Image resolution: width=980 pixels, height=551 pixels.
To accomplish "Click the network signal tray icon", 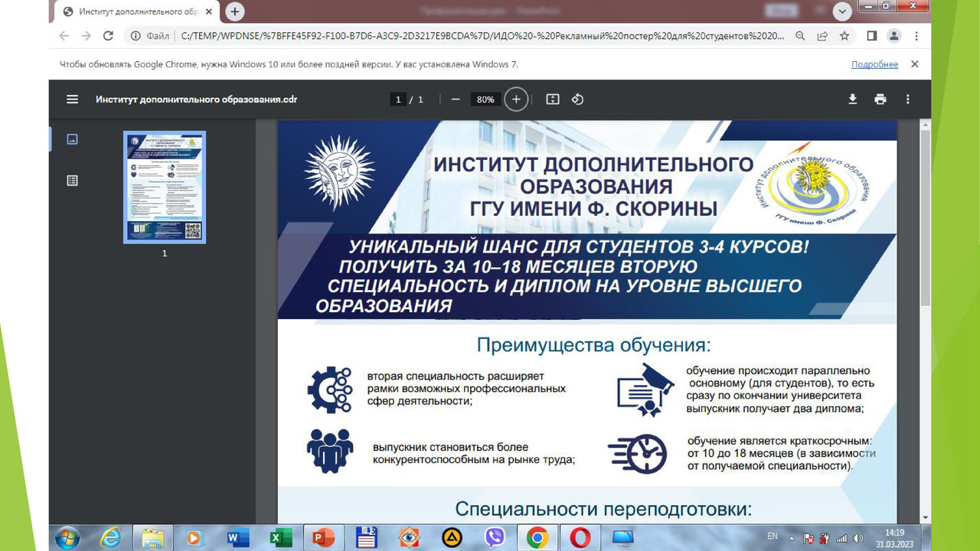I will 842,538.
